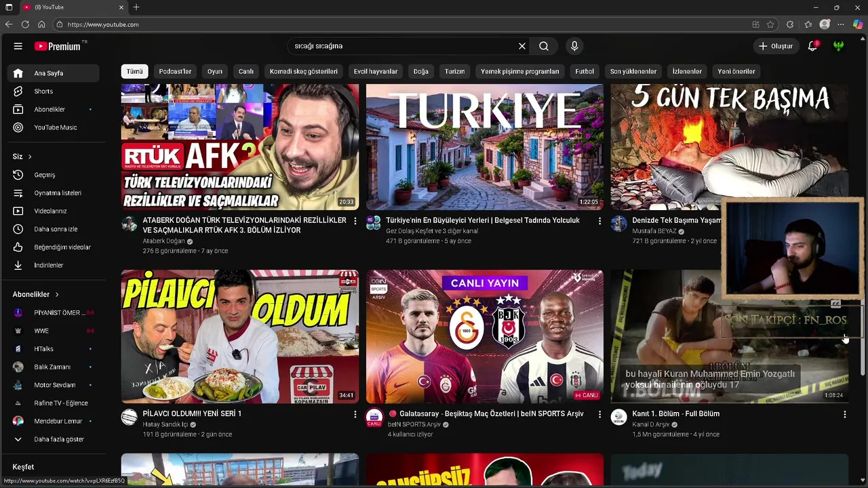Screen dimensions: 868x488
Task: Select the Turizm filter chip
Action: point(455,71)
